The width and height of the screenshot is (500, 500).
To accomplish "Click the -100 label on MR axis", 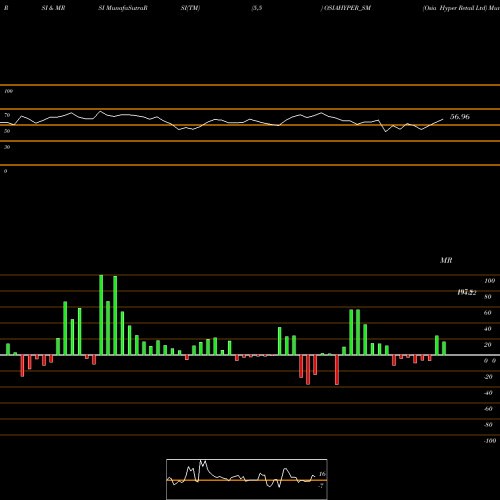I will (490, 441).
